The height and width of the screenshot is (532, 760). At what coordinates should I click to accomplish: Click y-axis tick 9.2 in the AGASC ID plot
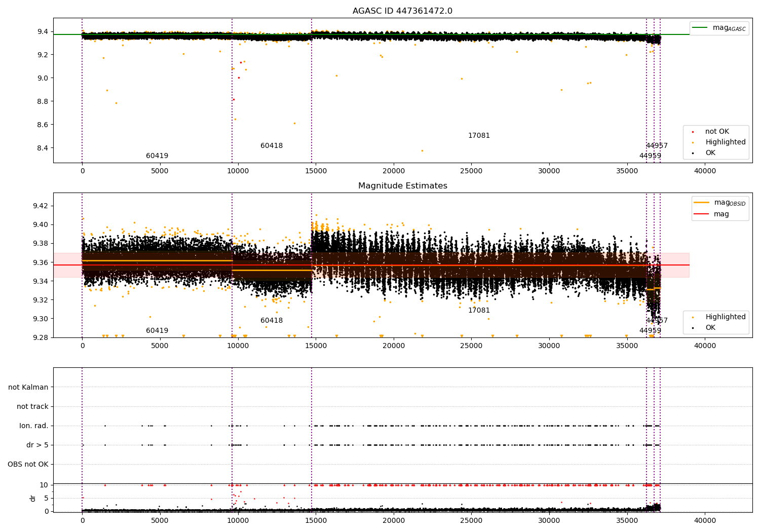pyautogui.click(x=43, y=55)
